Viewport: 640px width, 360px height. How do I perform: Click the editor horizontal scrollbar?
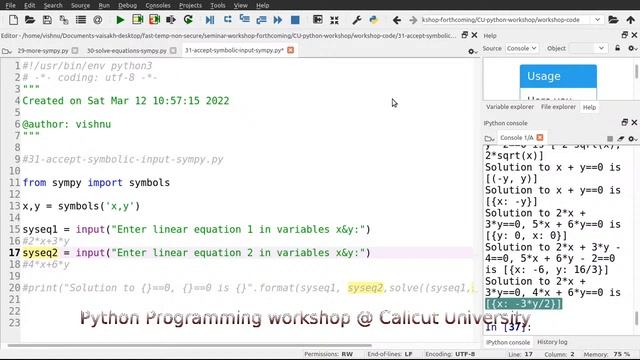click(189, 346)
